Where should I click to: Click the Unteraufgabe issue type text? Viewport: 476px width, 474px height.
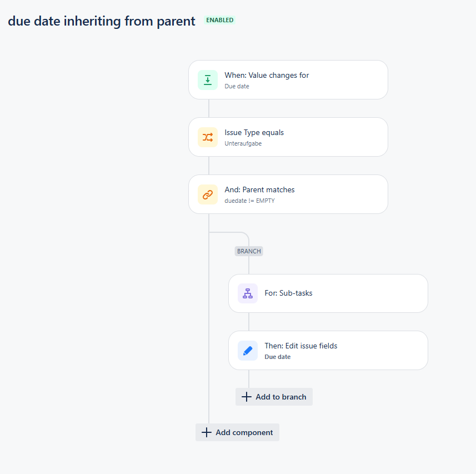243,143
